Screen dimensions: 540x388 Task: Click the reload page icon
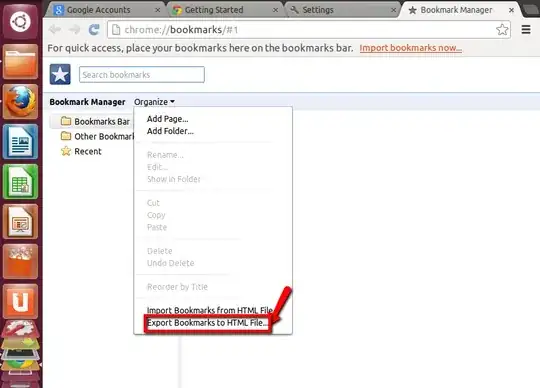pos(94,30)
